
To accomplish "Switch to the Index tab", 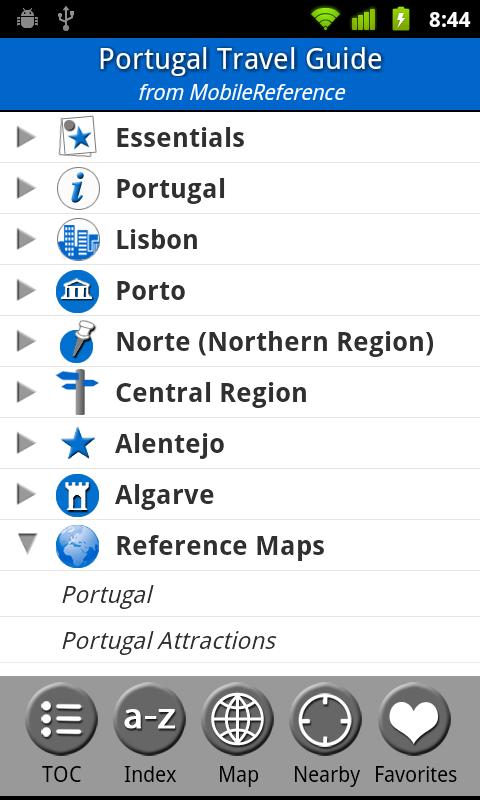I will [149, 736].
